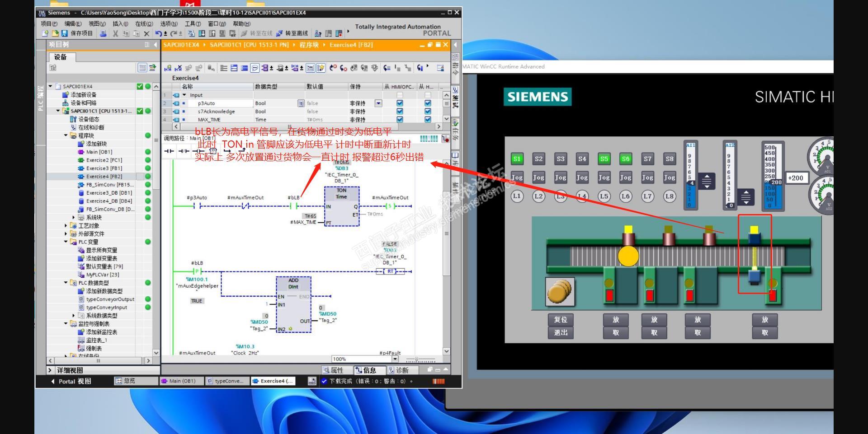Image resolution: width=868 pixels, height=434 pixels.
Task: Open the zoom percentage dropdown
Action: point(395,359)
